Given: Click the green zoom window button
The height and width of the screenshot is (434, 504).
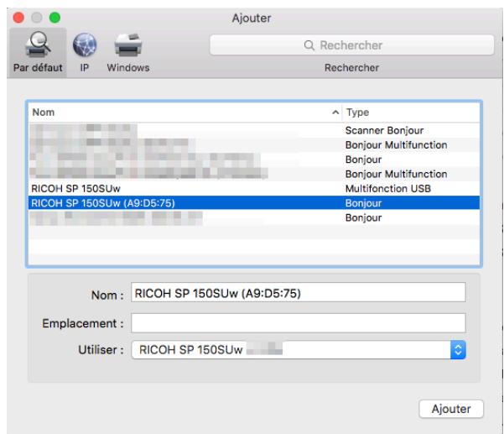Looking at the screenshot, I should click(55, 18).
